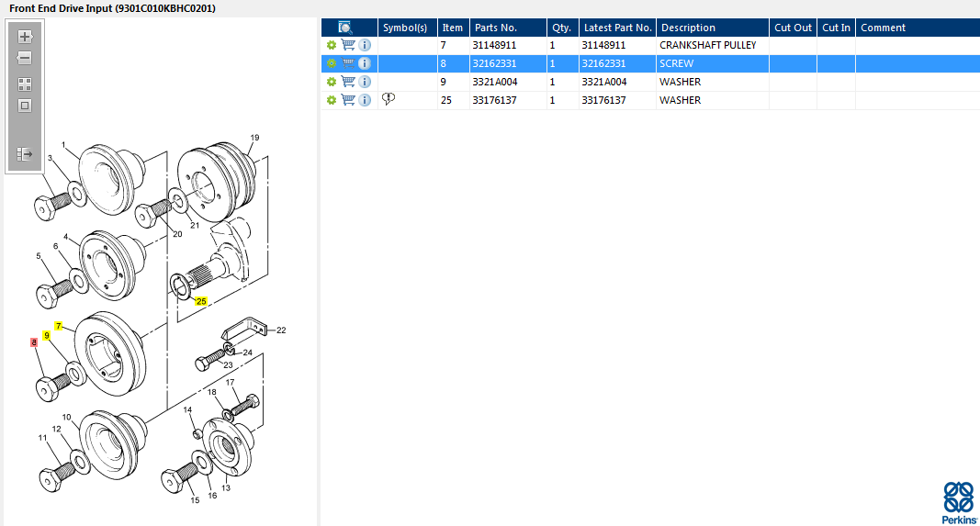
Task: Click gear icon for washer 3321A004
Action: 332,82
